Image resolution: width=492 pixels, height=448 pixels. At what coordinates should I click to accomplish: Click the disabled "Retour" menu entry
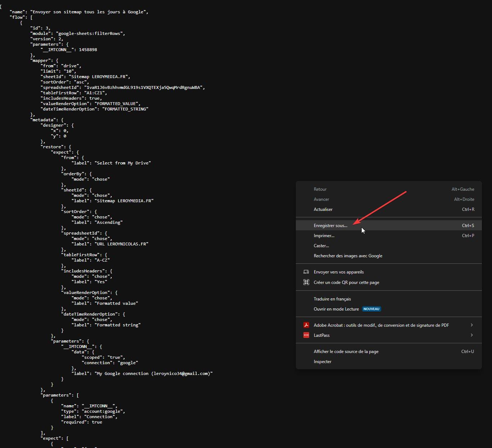[x=389, y=189]
